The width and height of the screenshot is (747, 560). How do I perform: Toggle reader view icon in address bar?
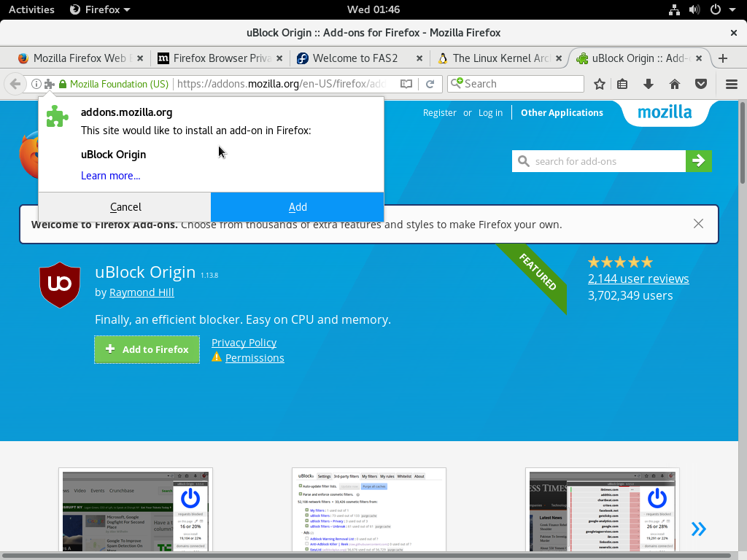(x=406, y=85)
